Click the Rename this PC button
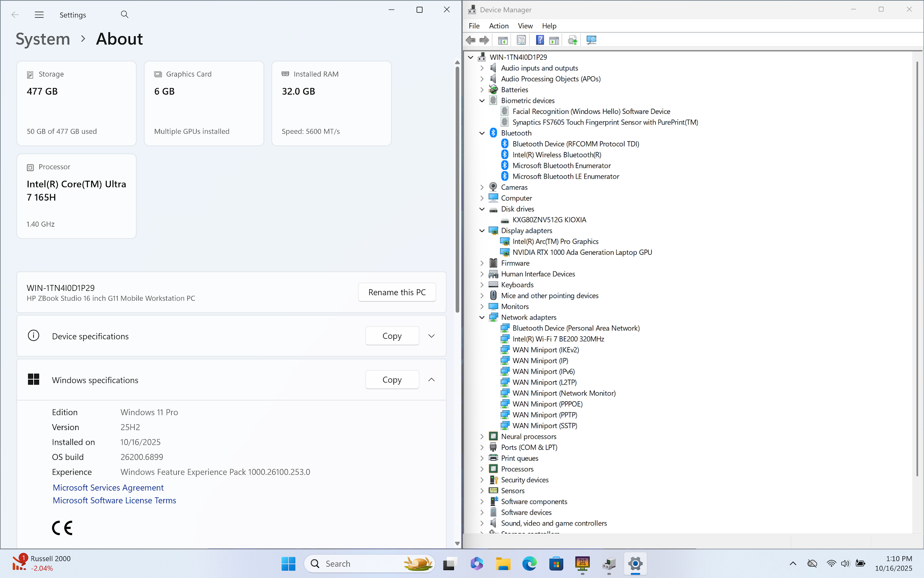This screenshot has width=924, height=578. 396,292
